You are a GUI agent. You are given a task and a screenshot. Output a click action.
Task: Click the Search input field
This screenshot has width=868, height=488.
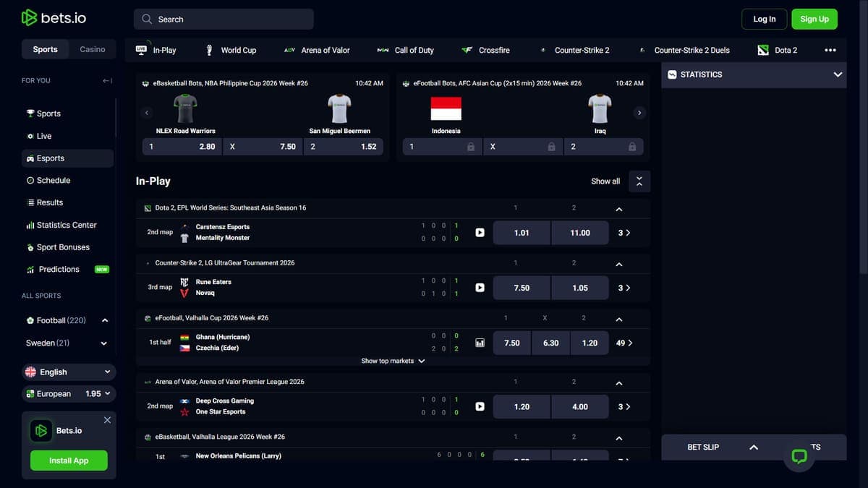click(224, 19)
